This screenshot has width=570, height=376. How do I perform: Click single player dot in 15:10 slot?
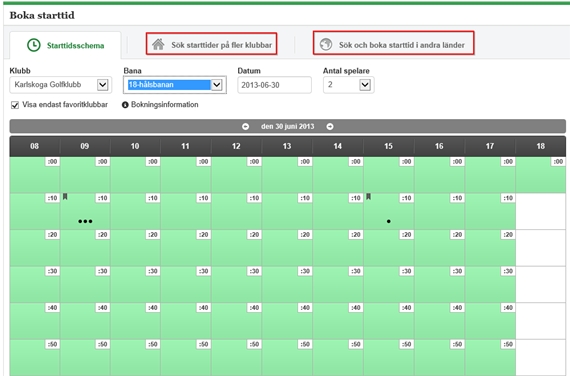coord(389,221)
